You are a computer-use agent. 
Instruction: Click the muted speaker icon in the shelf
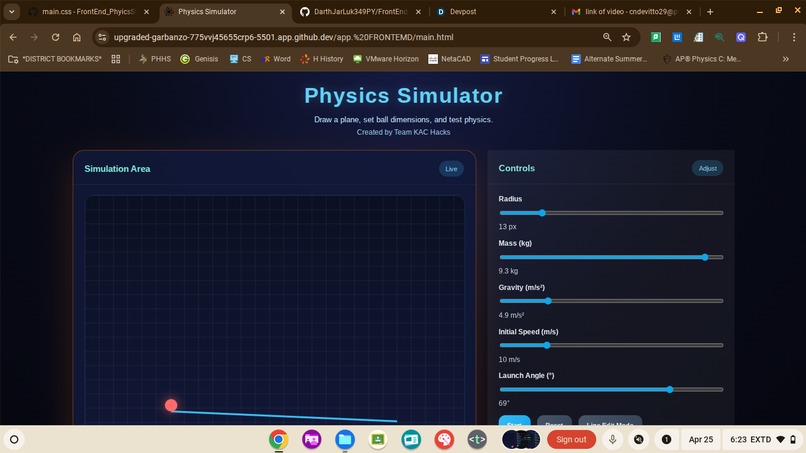638,440
